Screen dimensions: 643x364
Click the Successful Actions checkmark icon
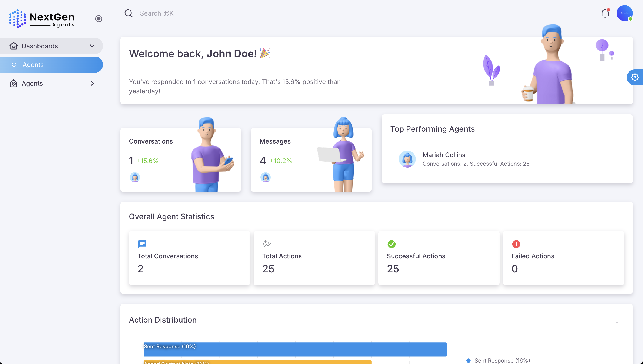tap(391, 244)
